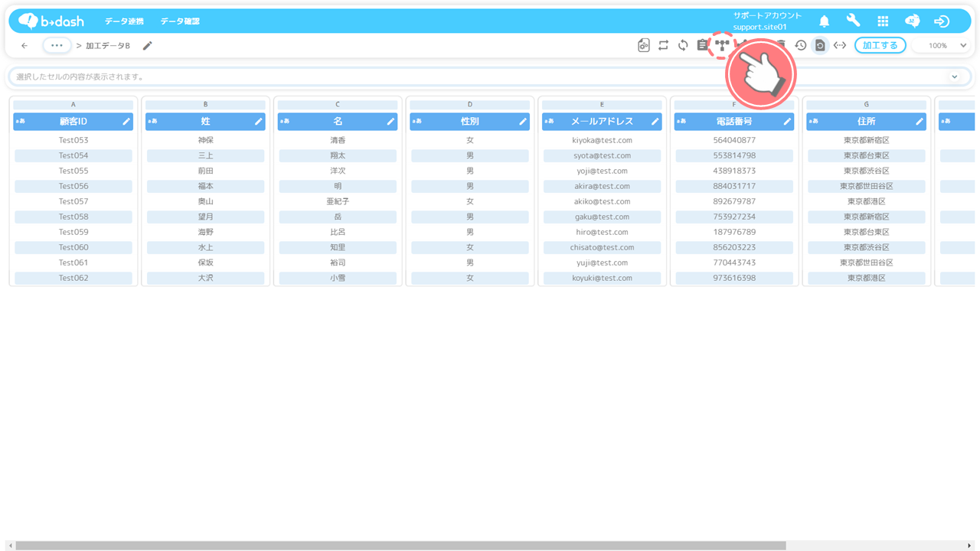This screenshot has height=551, width=980.
Task: Go back with the left arrow
Action: pos(24,45)
